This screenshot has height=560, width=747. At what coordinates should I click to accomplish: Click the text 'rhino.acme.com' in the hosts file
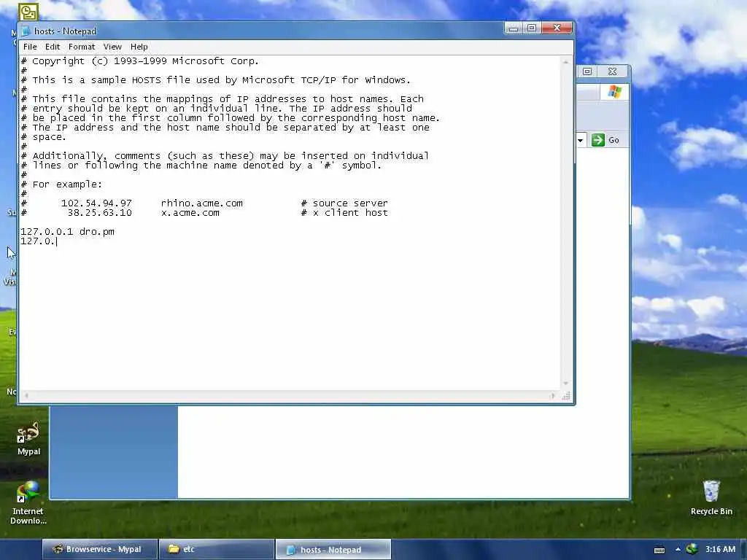tap(201, 203)
